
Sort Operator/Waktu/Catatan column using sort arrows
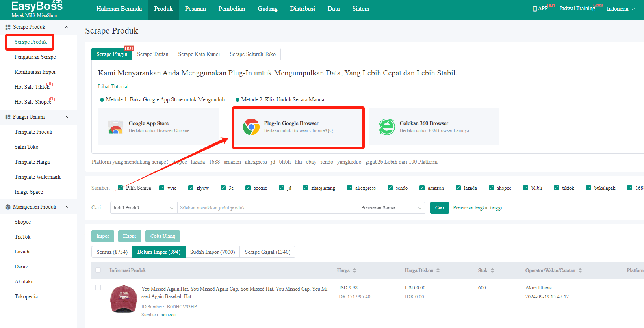[580, 270]
